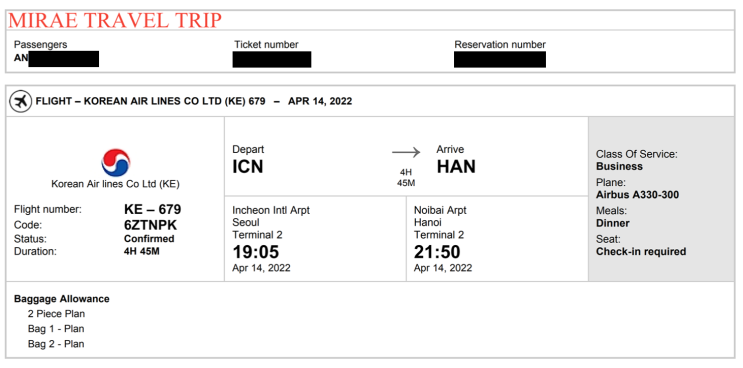Click the Baggage Allowance heading
Screen dimensions: 743x368
coord(62,299)
